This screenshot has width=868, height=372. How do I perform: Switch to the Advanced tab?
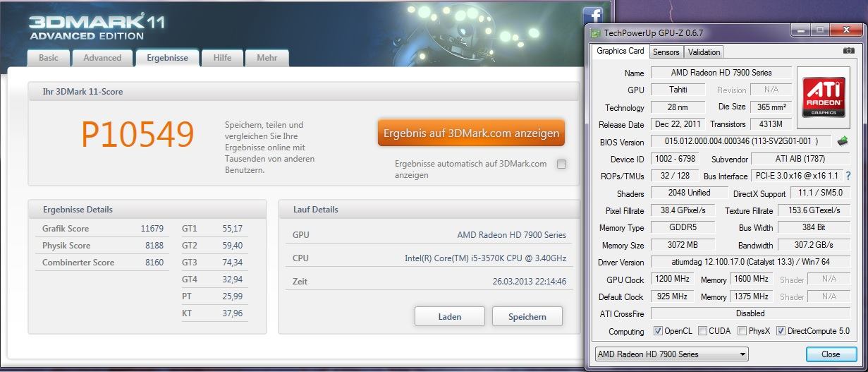coord(102,58)
